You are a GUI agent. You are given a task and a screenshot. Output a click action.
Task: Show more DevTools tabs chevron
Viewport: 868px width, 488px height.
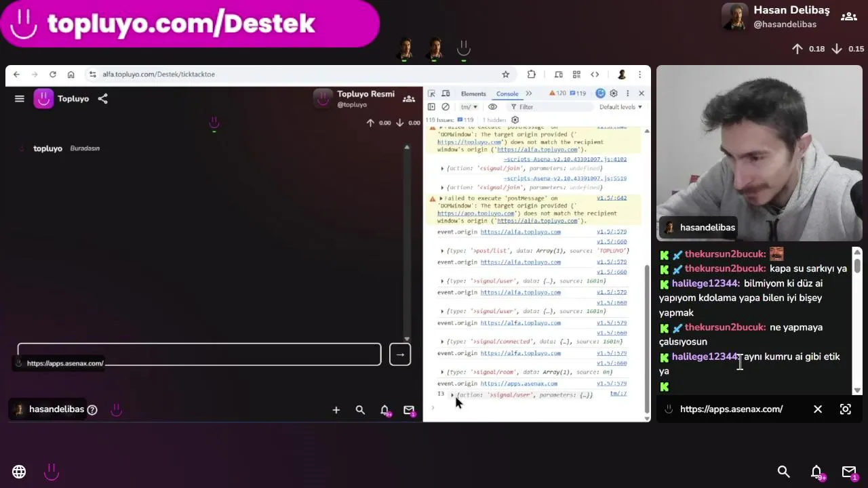[x=529, y=94]
